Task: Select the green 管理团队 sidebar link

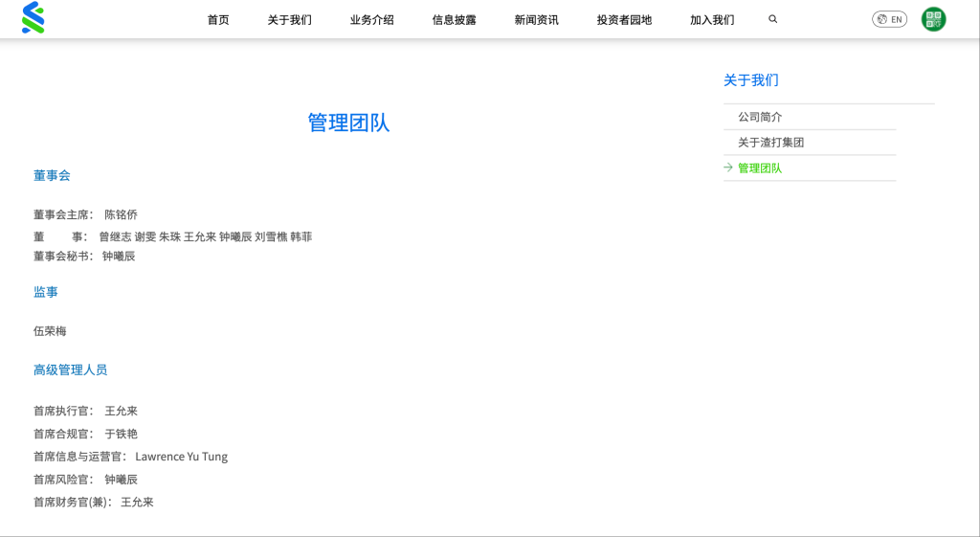Action: [760, 168]
